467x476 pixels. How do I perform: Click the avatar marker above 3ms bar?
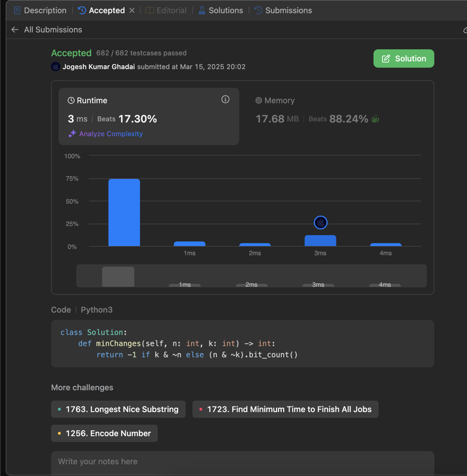pos(320,222)
